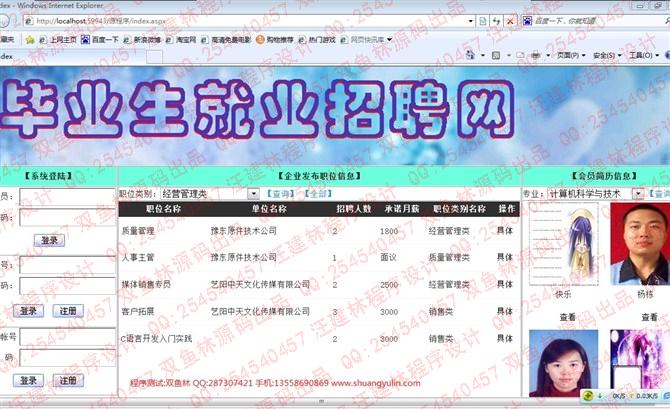
Task: Click the 豫东原件技术公司 cell in 质量管理 row
Action: coord(244,231)
